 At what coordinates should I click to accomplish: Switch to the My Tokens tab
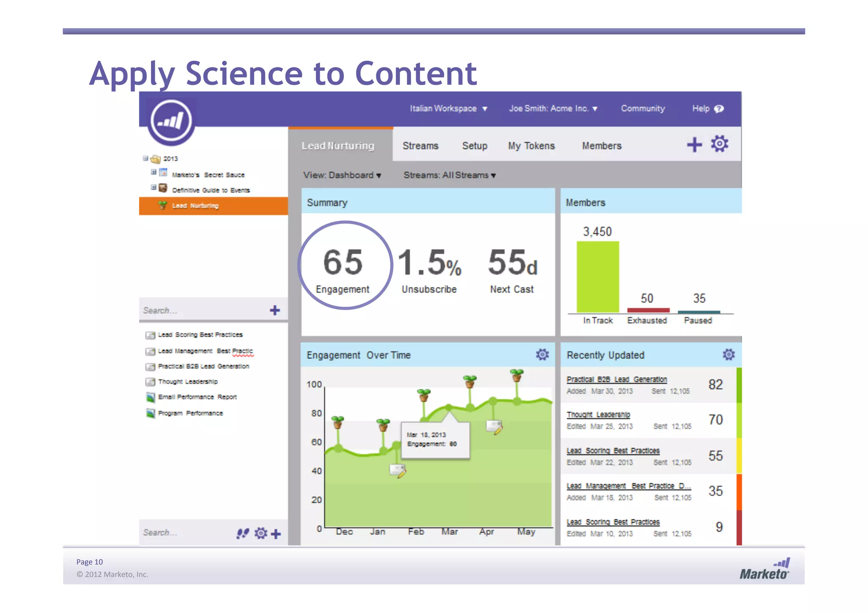tap(531, 146)
